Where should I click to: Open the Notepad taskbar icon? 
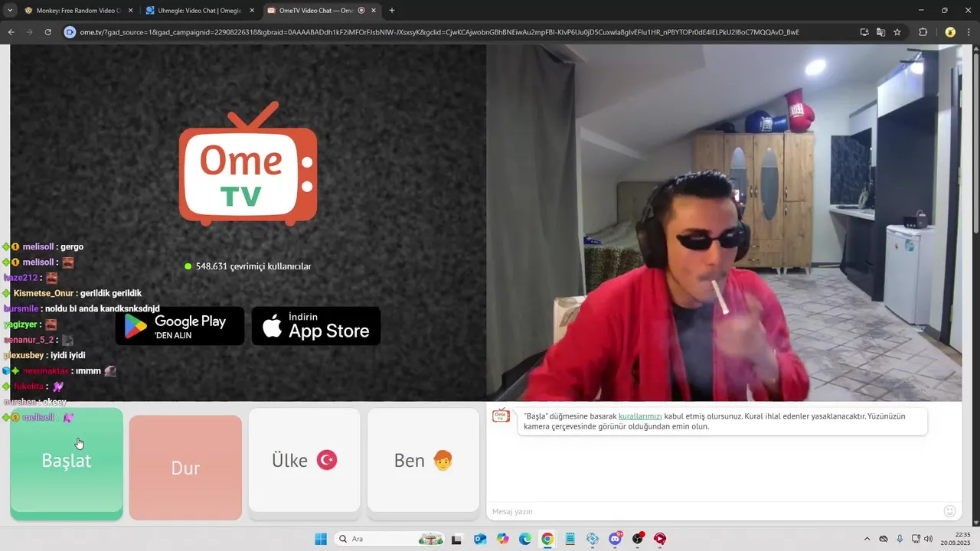pos(570,539)
